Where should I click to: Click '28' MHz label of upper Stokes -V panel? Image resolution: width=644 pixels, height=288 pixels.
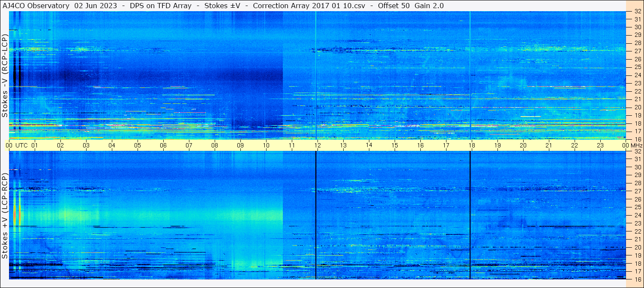pos(638,43)
